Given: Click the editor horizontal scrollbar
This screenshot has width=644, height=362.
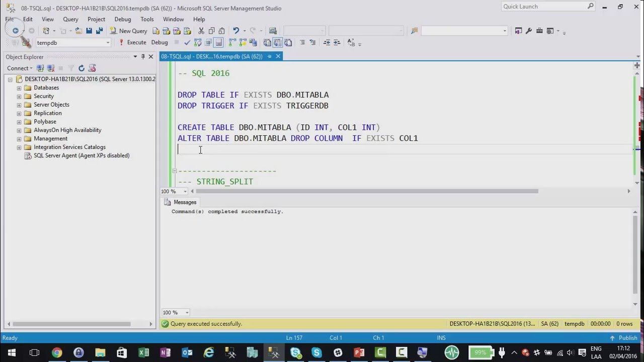Looking at the screenshot, I should (x=367, y=191).
